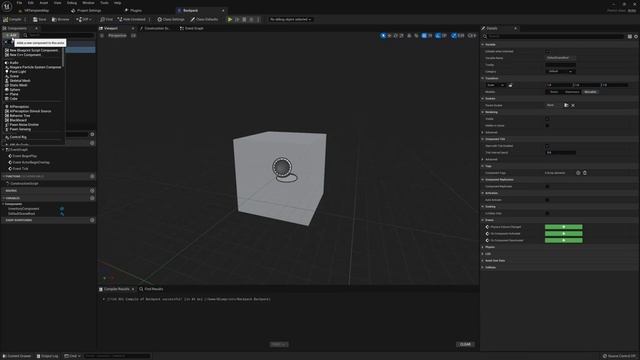
Task: Add a Point Light component
Action: click(x=16, y=72)
